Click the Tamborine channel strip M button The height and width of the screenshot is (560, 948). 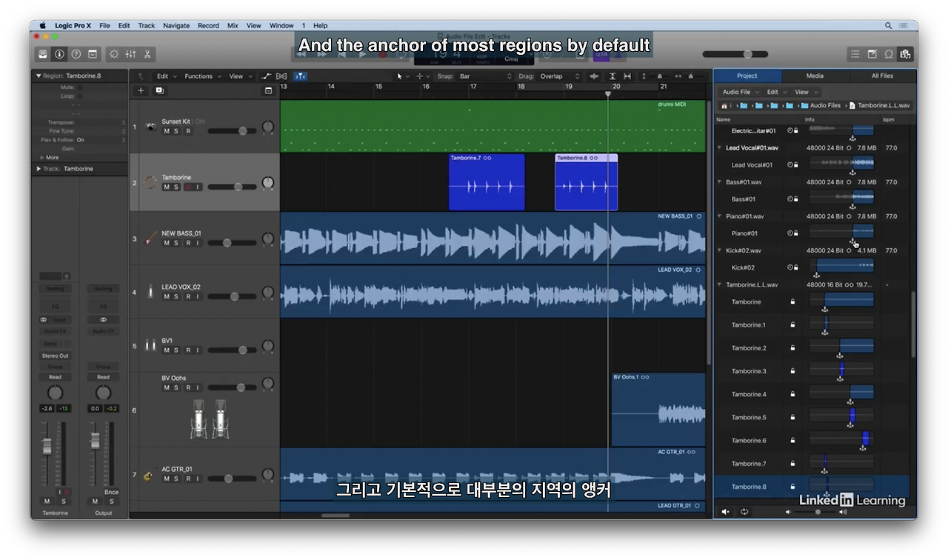point(47,501)
